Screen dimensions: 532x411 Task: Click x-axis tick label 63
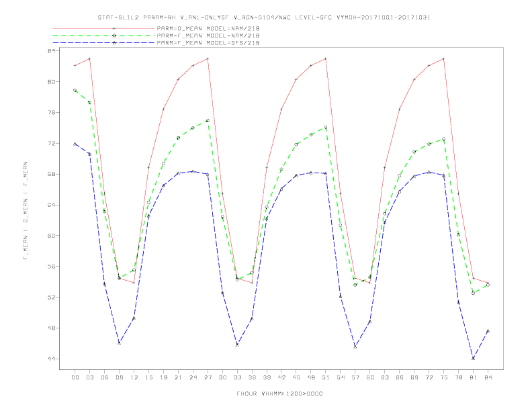click(x=385, y=377)
